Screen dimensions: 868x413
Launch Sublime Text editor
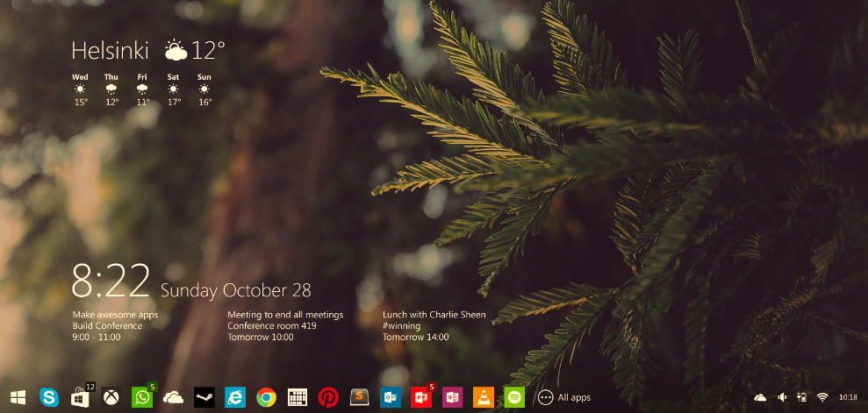click(359, 397)
